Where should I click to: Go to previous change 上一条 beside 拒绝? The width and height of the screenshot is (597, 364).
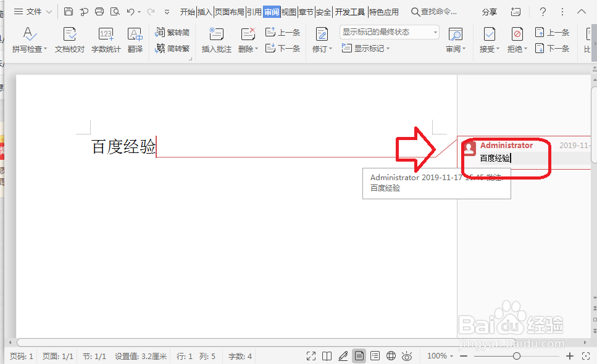pos(552,32)
